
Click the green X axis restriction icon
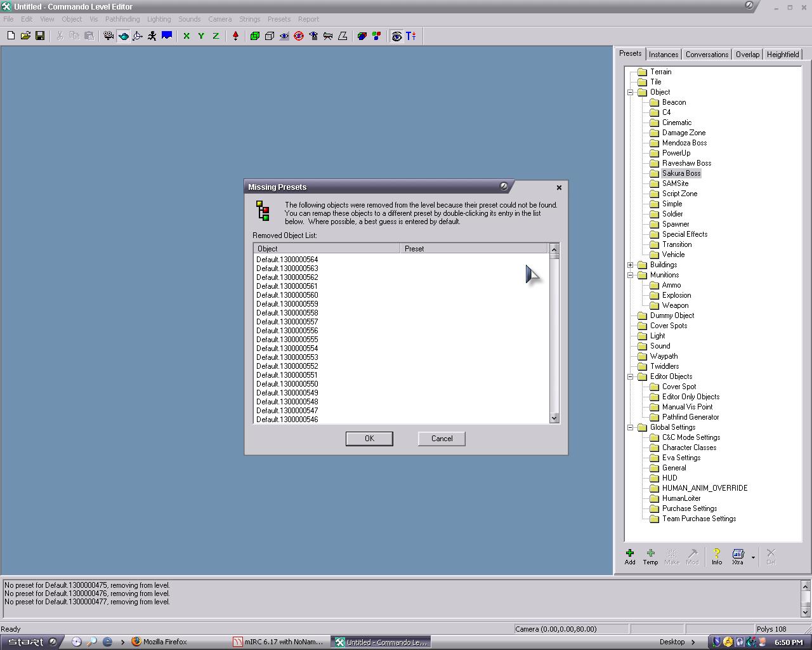[187, 36]
